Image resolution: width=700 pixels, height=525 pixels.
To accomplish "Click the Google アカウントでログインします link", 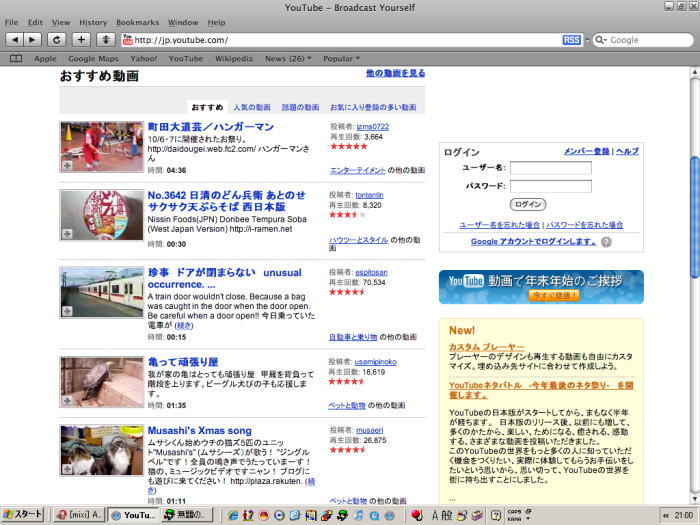I will [x=533, y=242].
